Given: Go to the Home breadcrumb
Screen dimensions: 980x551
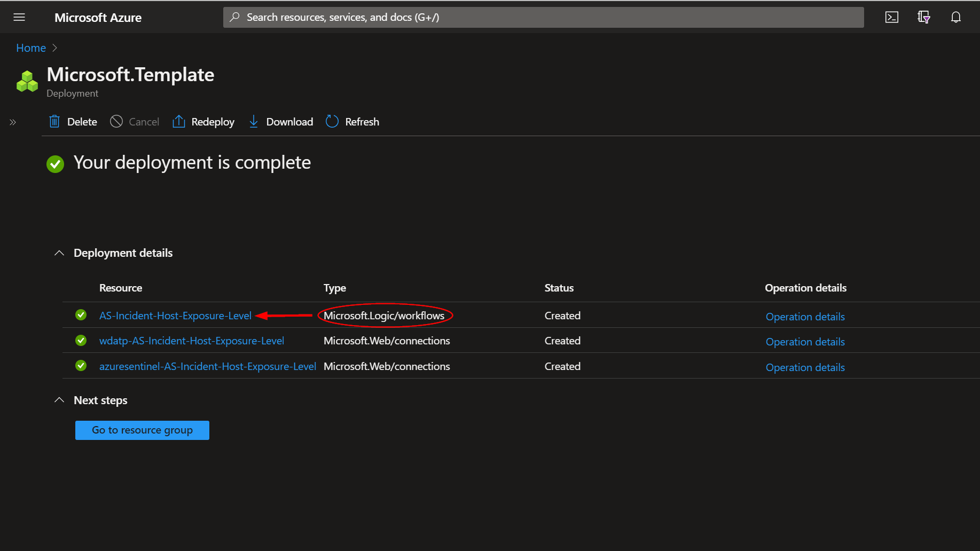Looking at the screenshot, I should click(x=31, y=48).
